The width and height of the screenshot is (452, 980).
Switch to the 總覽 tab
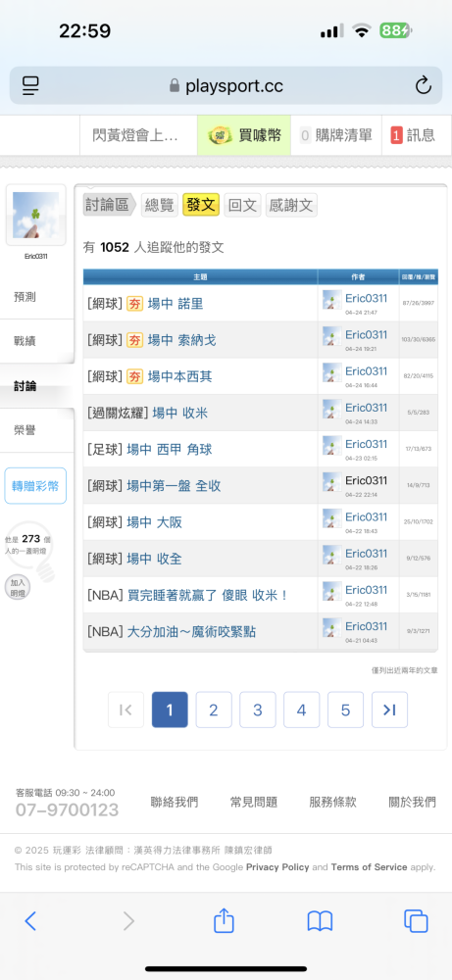pos(160,205)
